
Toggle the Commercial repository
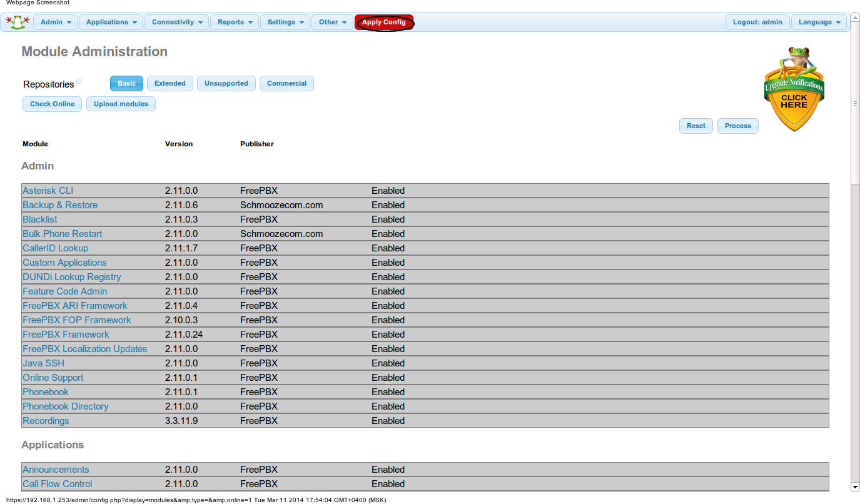click(x=287, y=83)
